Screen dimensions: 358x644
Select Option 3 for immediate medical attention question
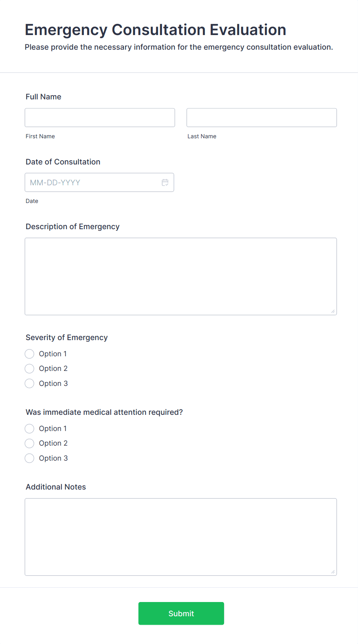pos(29,458)
